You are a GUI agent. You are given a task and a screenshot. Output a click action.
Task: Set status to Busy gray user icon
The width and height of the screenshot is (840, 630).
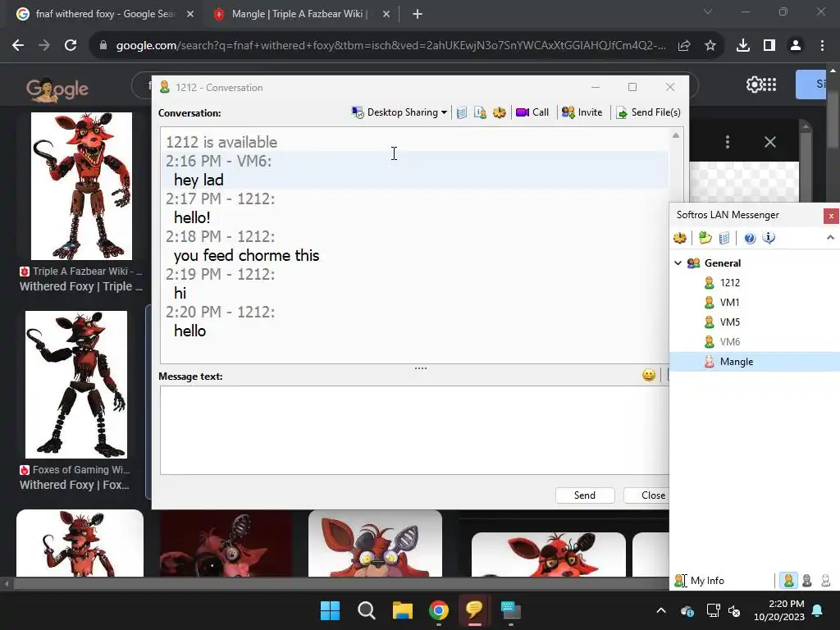click(x=807, y=580)
